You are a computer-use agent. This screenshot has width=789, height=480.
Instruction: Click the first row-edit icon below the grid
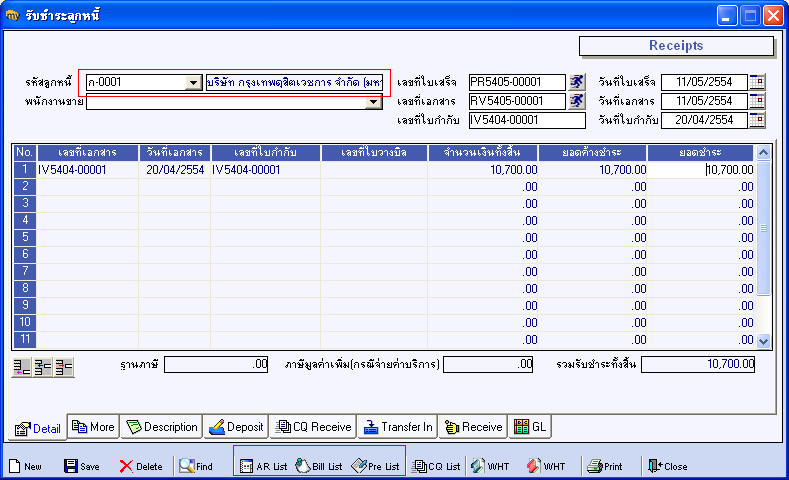pos(22,367)
